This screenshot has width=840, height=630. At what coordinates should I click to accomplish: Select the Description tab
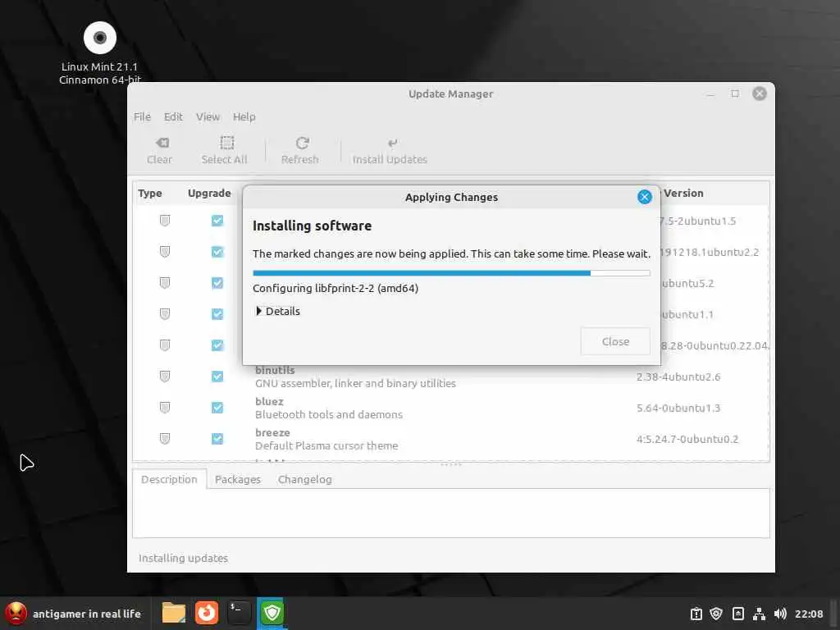coord(169,479)
